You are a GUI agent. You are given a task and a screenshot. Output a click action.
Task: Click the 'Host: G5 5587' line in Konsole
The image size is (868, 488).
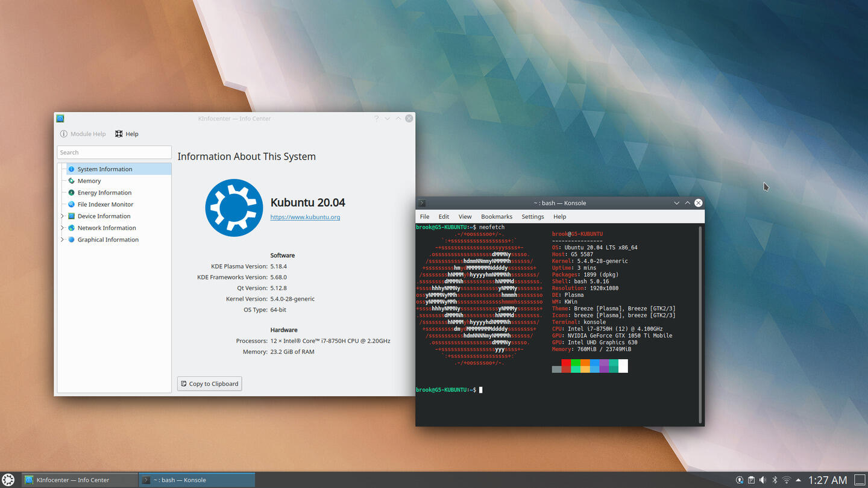pos(573,254)
